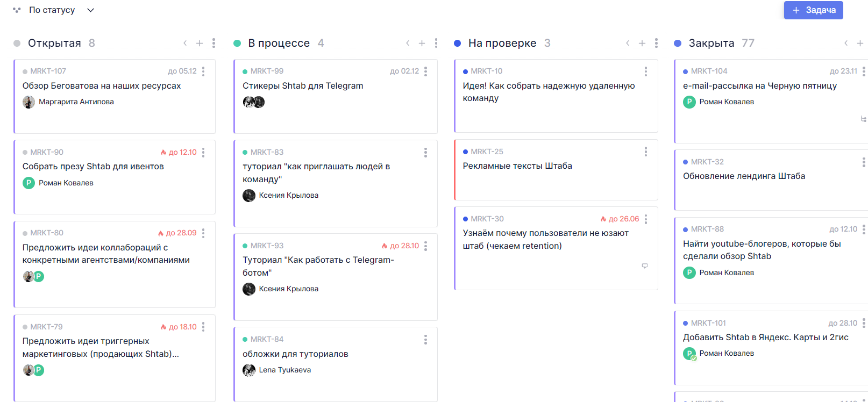Image resolution: width=868 pixels, height=402 pixels.
Task: Click status dot on MRKT-90 card
Action: [25, 153]
